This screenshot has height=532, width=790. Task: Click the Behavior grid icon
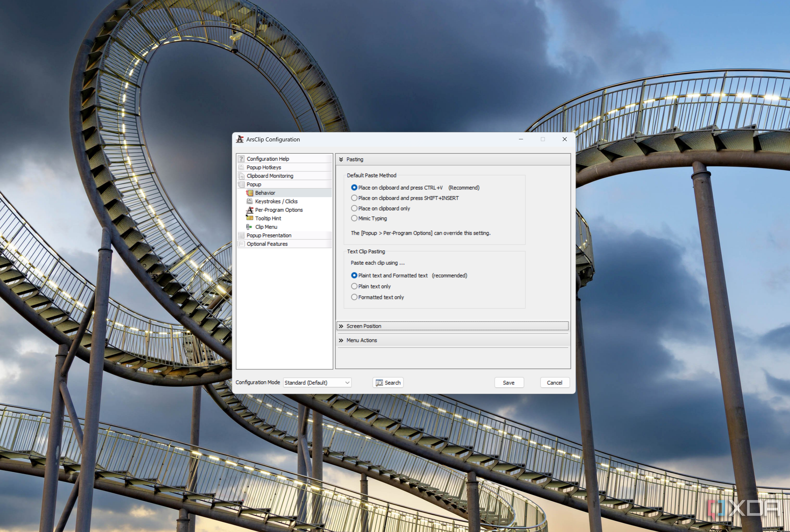tap(250, 193)
